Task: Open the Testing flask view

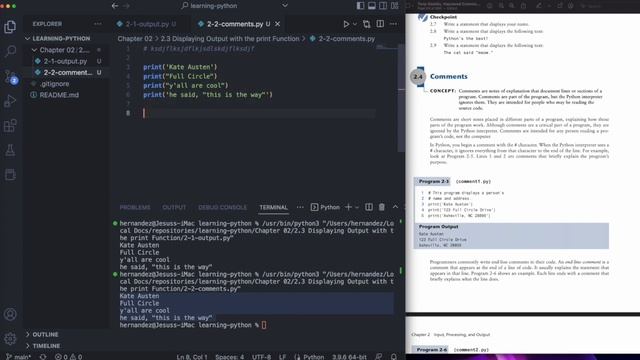Action: pyautogui.click(x=10, y=150)
